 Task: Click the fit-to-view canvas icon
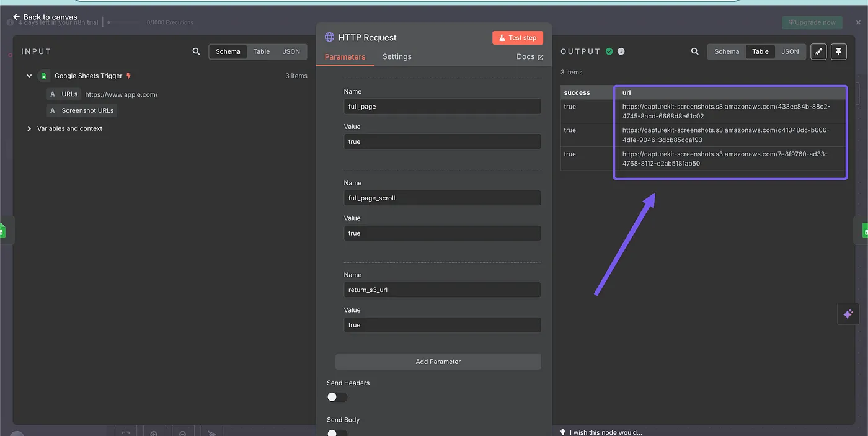(x=126, y=433)
